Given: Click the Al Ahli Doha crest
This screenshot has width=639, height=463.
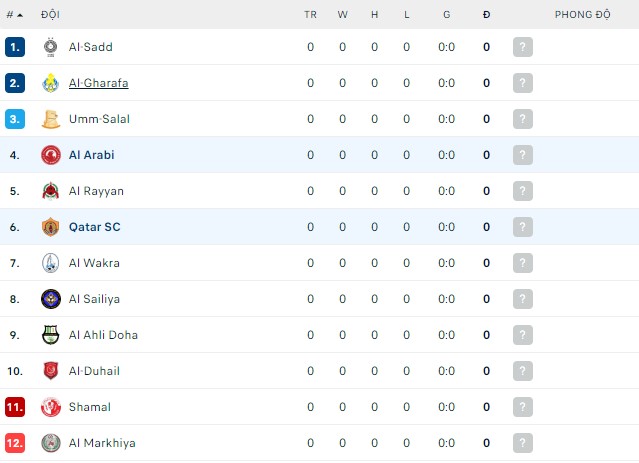Looking at the screenshot, I should tap(50, 335).
